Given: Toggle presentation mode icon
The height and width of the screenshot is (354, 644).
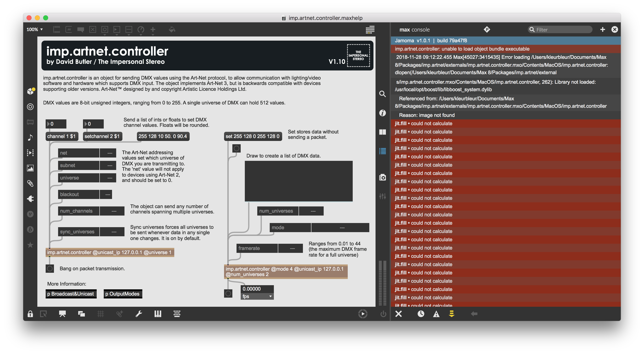Looking at the screenshot, I should coord(62,314).
